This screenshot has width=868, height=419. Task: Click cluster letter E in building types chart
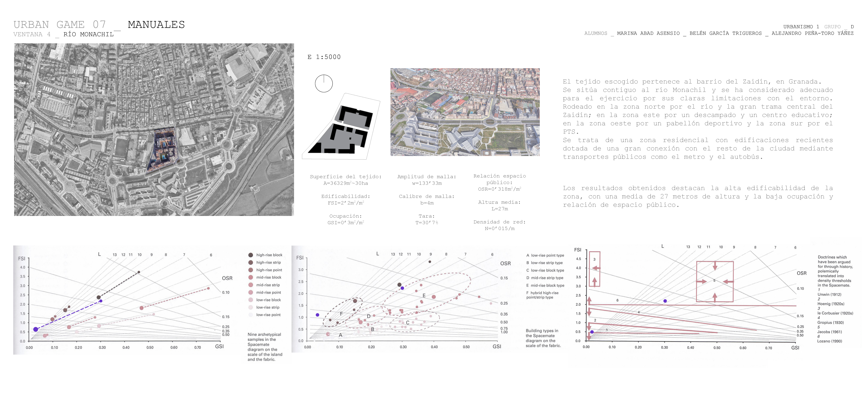[424, 296]
